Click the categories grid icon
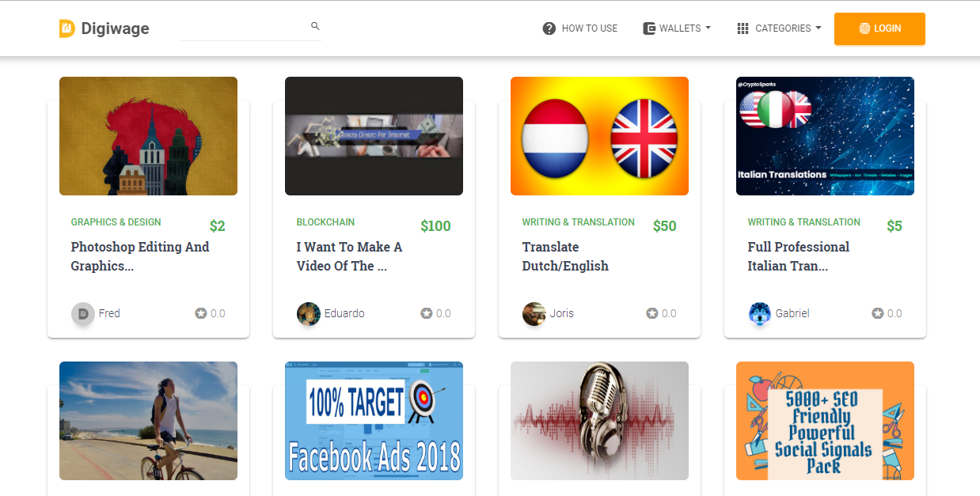The height and width of the screenshot is (496, 980). tap(743, 28)
